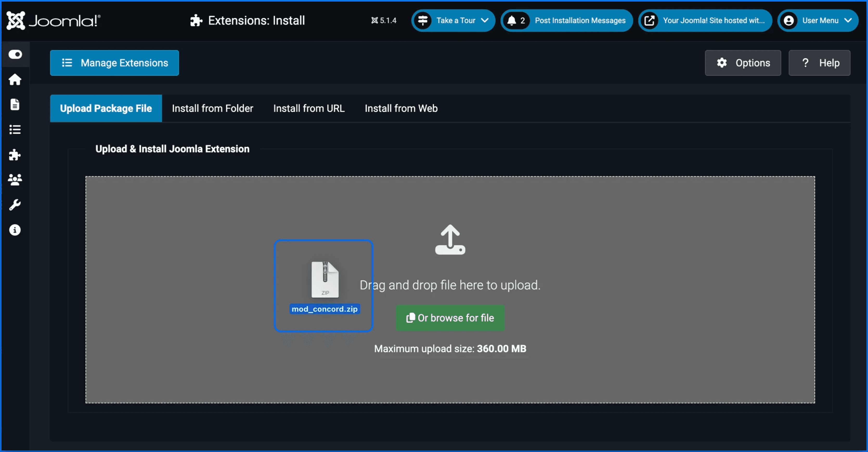Open the Help info icon in sidebar
The image size is (868, 452).
click(15, 230)
